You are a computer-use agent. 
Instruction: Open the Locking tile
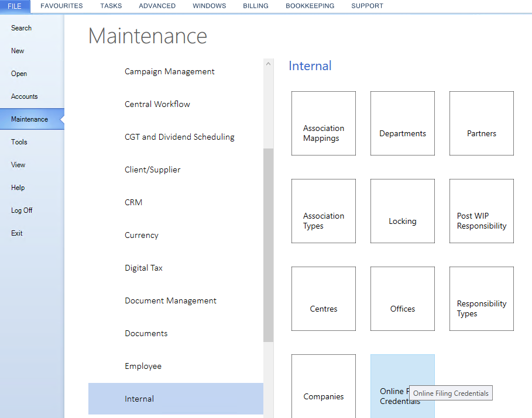click(403, 211)
